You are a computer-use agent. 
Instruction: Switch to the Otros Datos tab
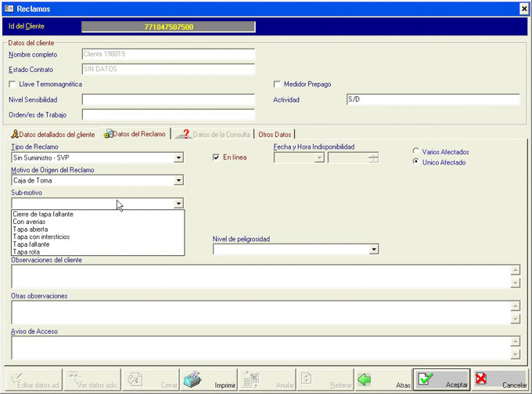click(274, 135)
